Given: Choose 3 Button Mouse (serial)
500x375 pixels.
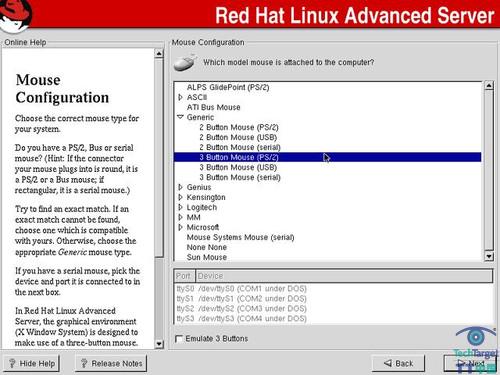Looking at the screenshot, I should [240, 177].
